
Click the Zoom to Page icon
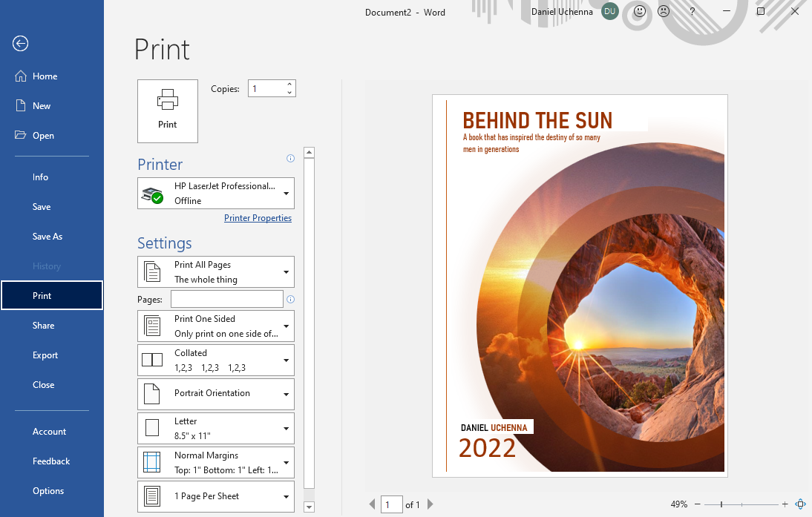pyautogui.click(x=800, y=504)
